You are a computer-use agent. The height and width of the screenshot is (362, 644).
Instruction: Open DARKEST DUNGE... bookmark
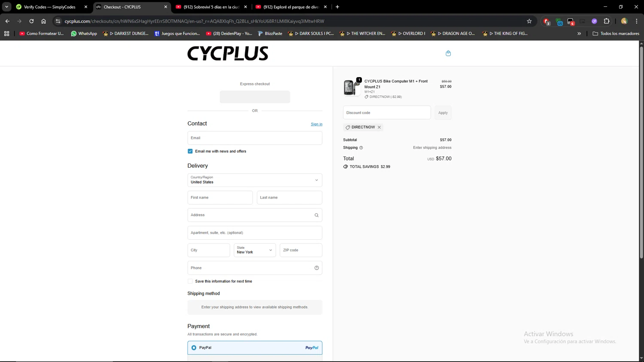125,33
